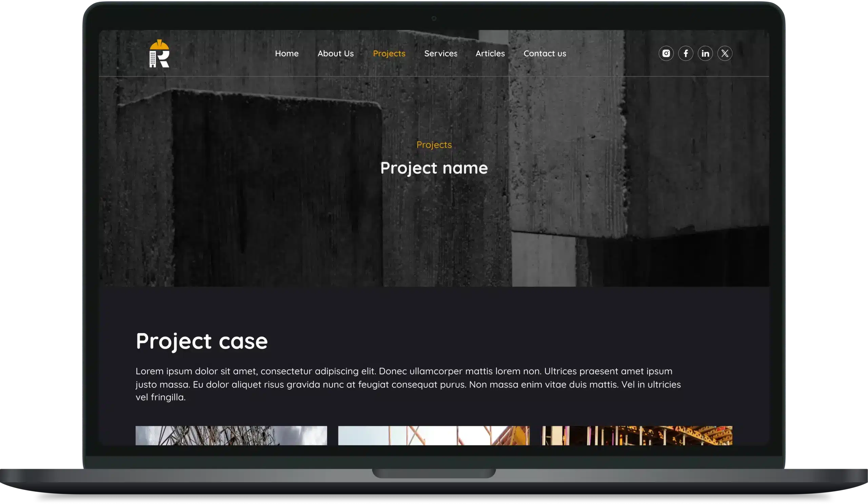Open the illuminated steel structure thumbnail

[x=636, y=435]
